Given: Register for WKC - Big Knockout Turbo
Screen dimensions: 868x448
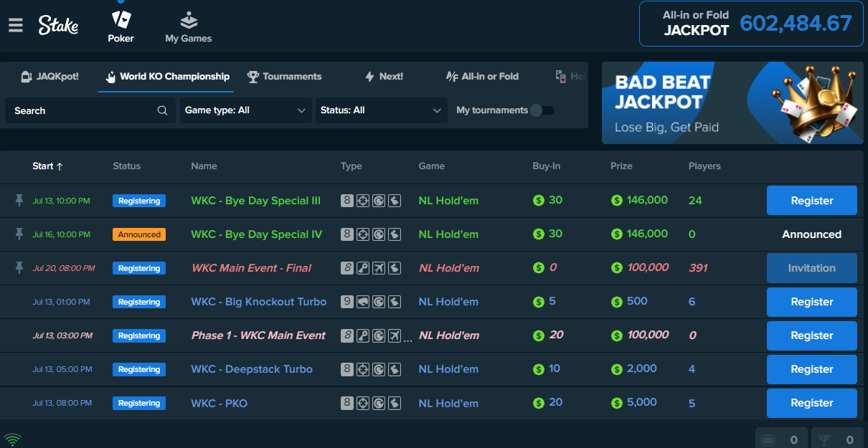Looking at the screenshot, I should coord(812,302).
